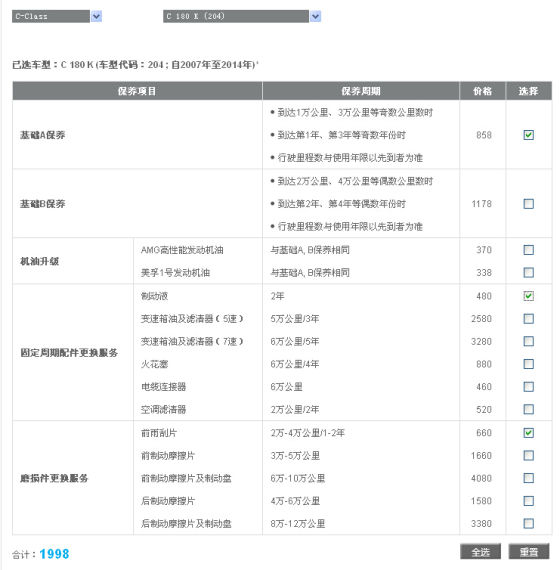Click the 重置 reset button
The height and width of the screenshot is (570, 560).
click(x=528, y=552)
